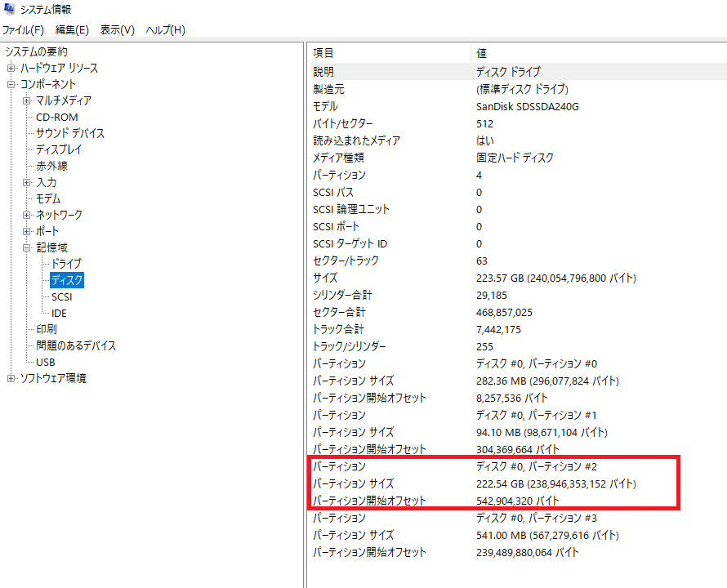Select システムの要約 in the tree
This screenshot has height=588, width=727.
tap(36, 52)
